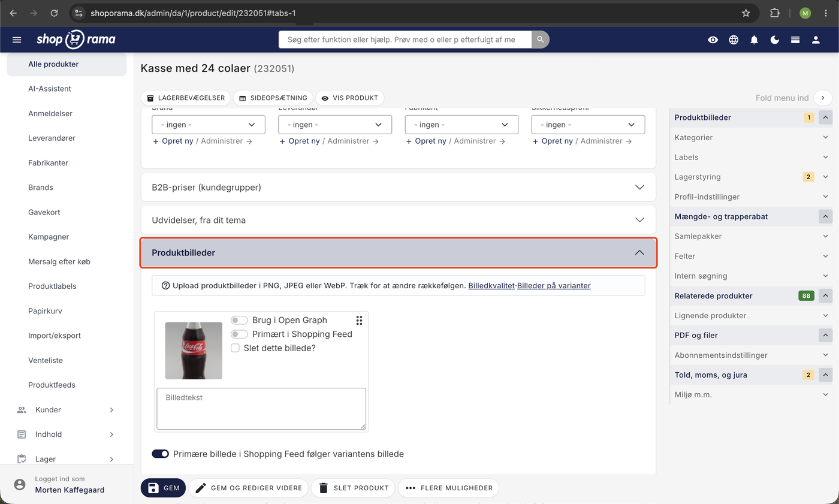Click Slet produkt button

tap(353, 488)
